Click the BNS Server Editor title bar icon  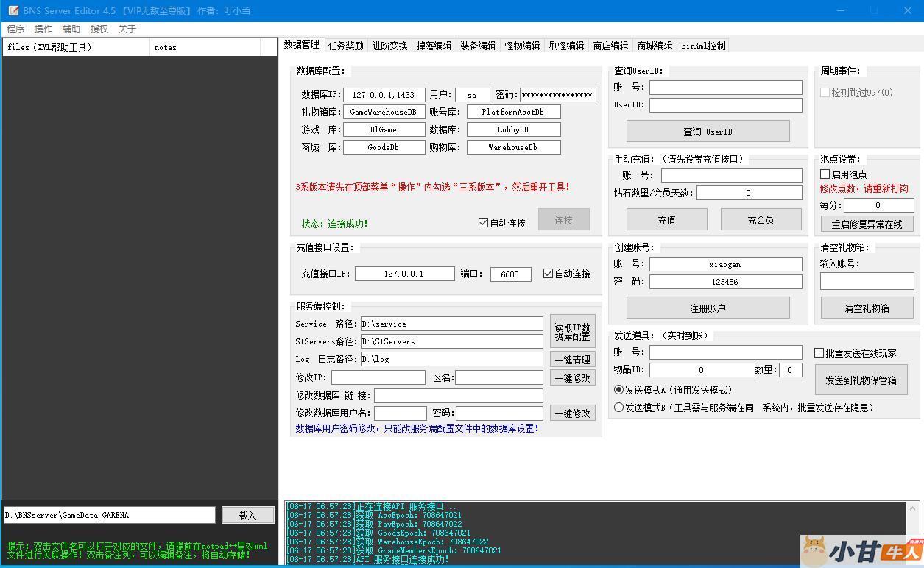[x=13, y=11]
